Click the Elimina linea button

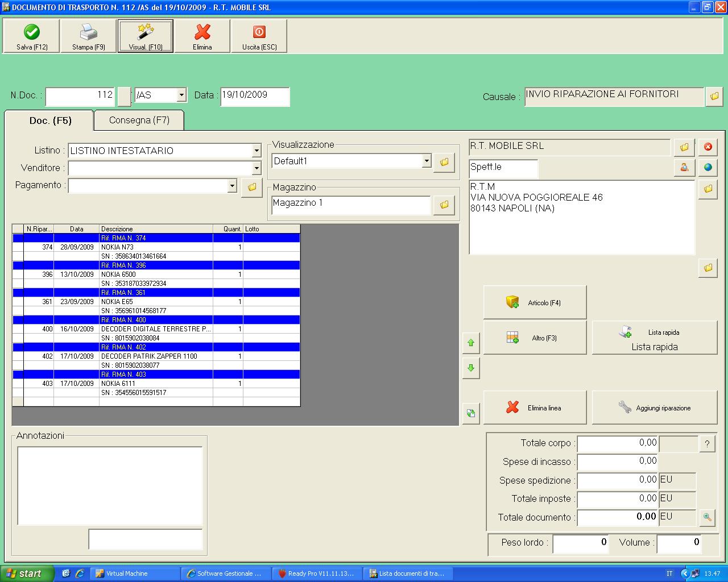[535, 408]
